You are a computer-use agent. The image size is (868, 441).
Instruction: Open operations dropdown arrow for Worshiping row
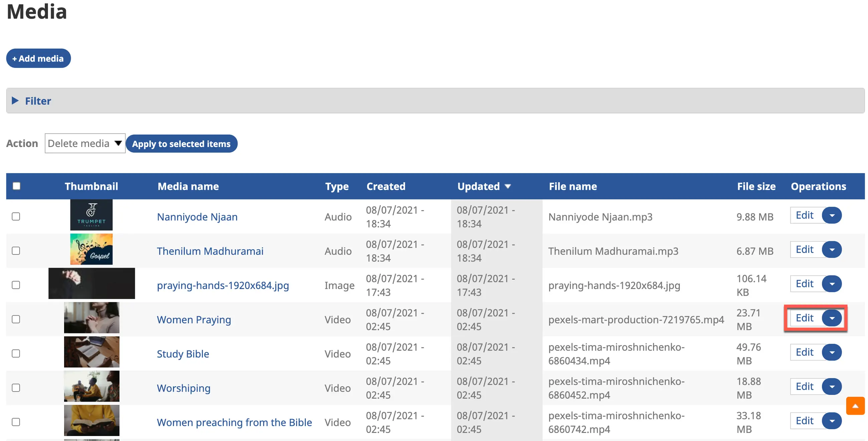click(832, 387)
